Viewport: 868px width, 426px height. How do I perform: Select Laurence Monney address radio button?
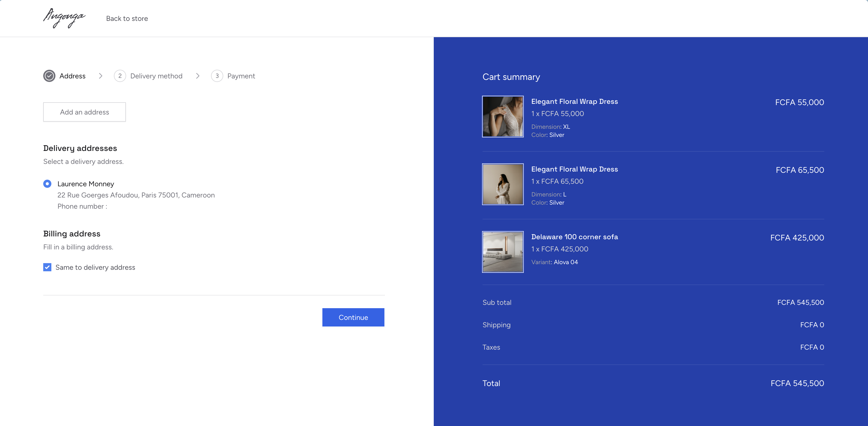pos(47,184)
